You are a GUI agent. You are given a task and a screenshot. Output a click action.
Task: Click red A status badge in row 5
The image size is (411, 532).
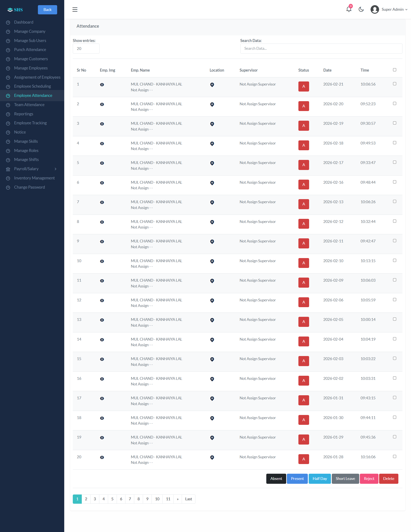coord(304,165)
